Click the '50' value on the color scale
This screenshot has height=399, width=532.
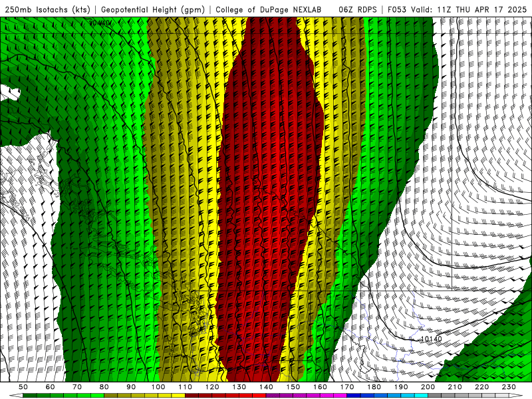click(x=23, y=387)
